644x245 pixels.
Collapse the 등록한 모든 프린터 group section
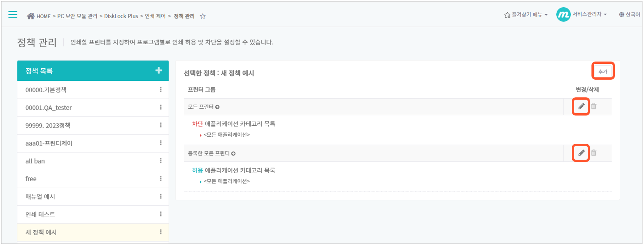click(x=233, y=154)
